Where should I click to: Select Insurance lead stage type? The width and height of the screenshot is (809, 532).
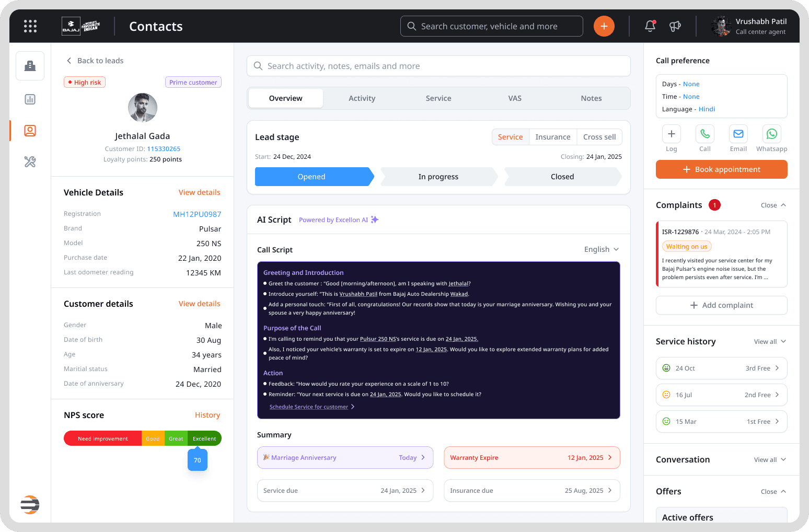tap(553, 137)
